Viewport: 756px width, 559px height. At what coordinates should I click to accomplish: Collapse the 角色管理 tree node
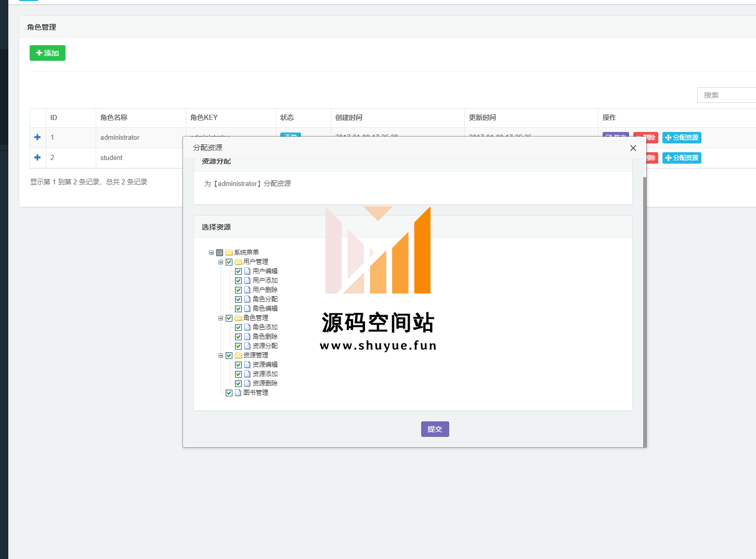coord(220,318)
